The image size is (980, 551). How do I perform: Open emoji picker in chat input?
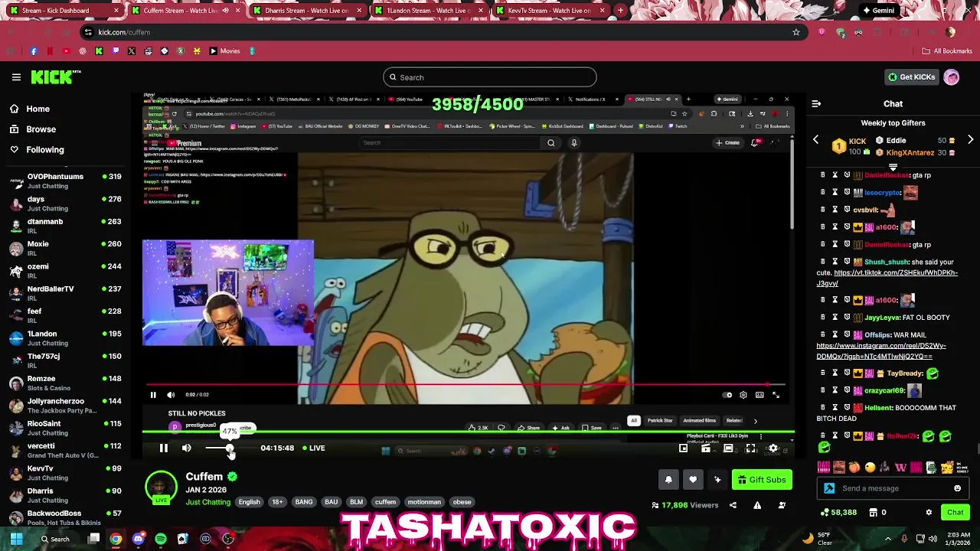[x=957, y=488]
